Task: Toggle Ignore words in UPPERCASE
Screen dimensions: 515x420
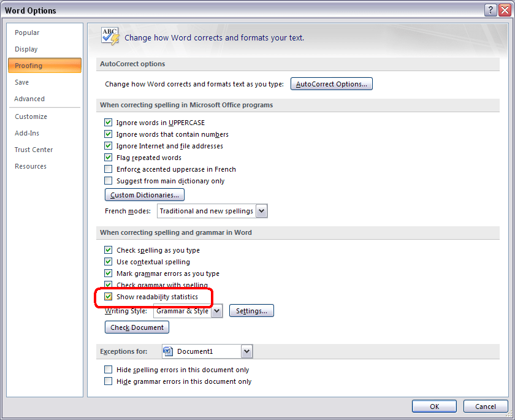Action: (x=109, y=123)
